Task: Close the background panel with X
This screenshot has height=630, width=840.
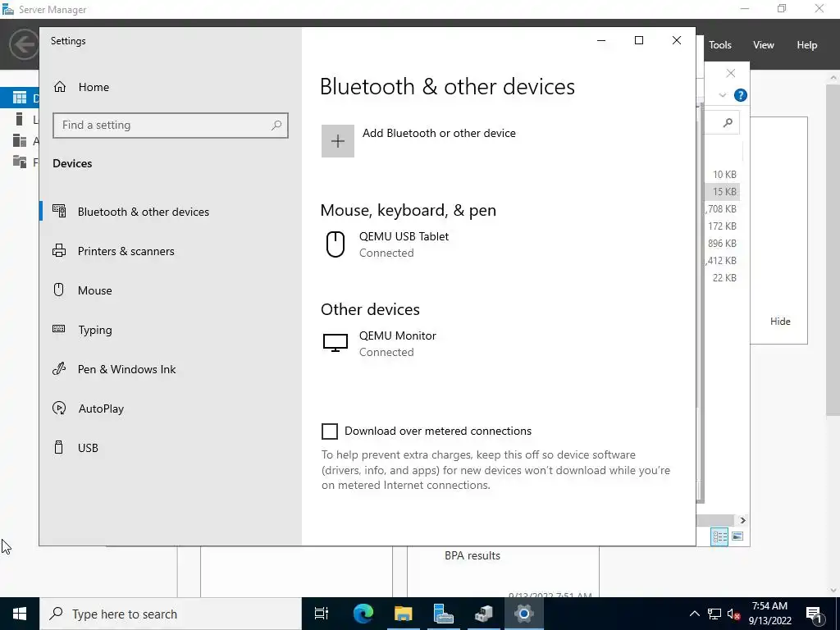Action: tap(731, 73)
